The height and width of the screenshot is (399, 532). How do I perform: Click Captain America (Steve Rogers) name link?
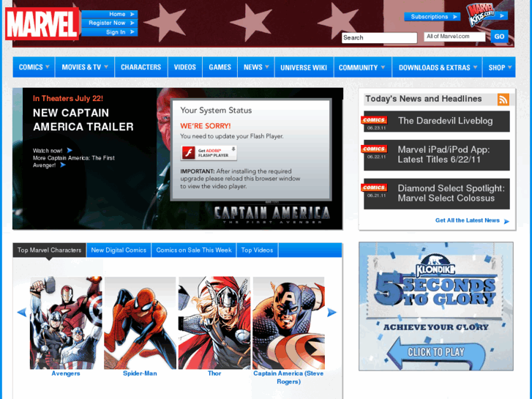click(x=288, y=377)
